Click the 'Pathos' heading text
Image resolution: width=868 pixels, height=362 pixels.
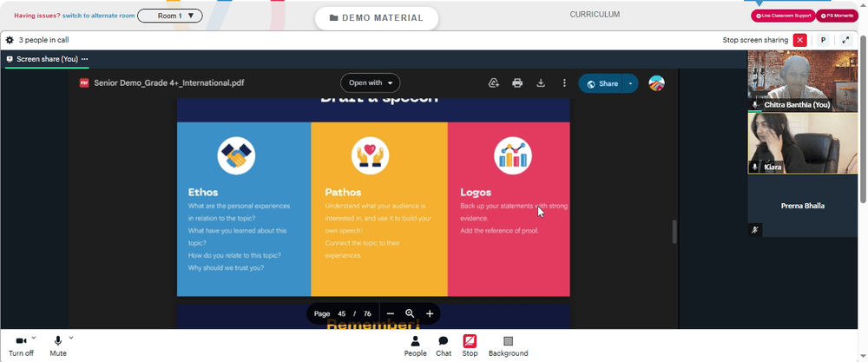click(x=343, y=193)
